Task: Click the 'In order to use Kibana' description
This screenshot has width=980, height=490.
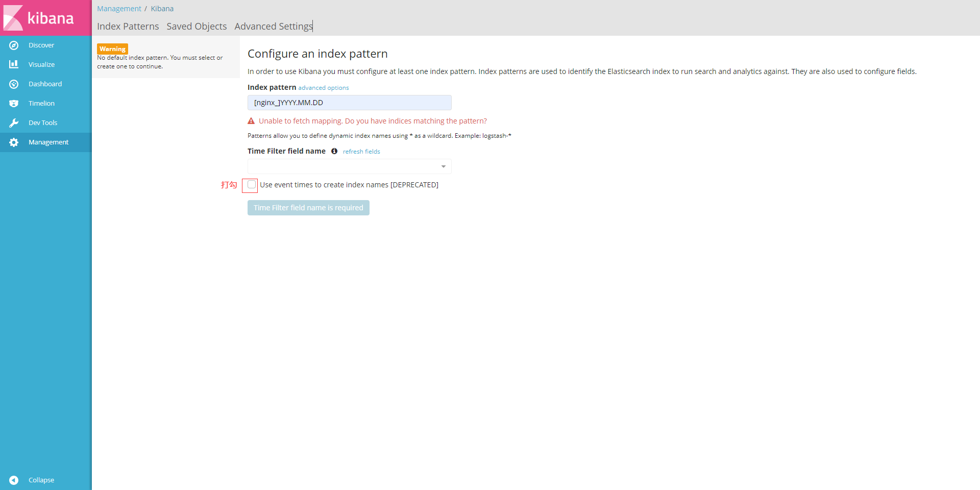Action: point(582,71)
